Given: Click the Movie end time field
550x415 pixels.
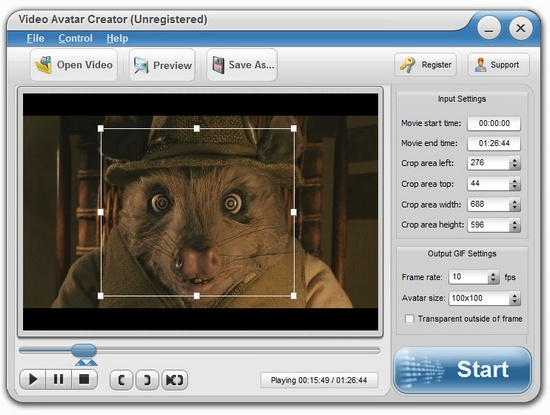Looking at the screenshot, I should pyautogui.click(x=494, y=143).
